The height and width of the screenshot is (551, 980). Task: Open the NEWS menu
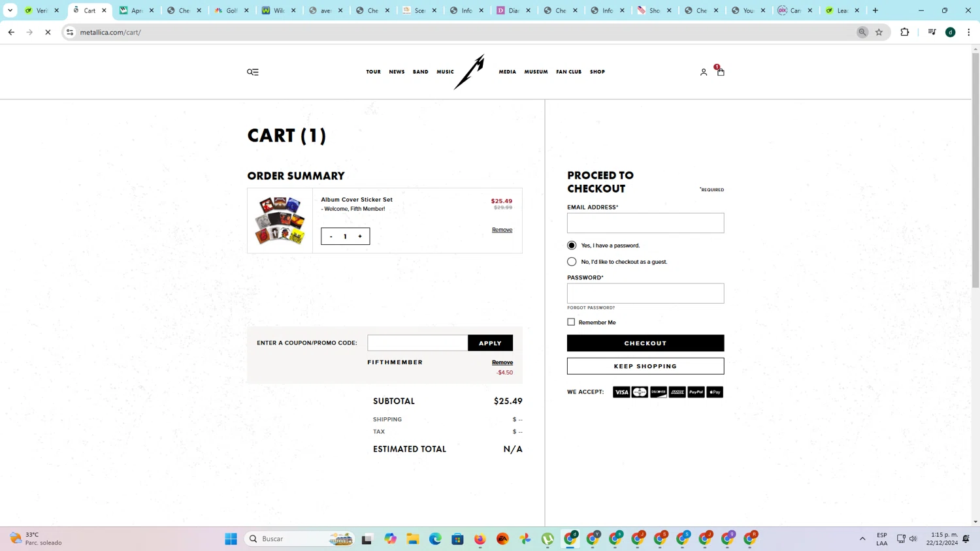[x=397, y=72]
